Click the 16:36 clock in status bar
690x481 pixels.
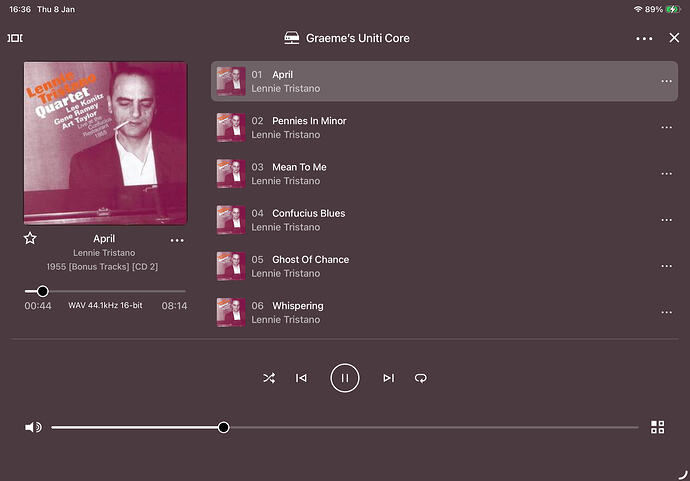point(20,9)
